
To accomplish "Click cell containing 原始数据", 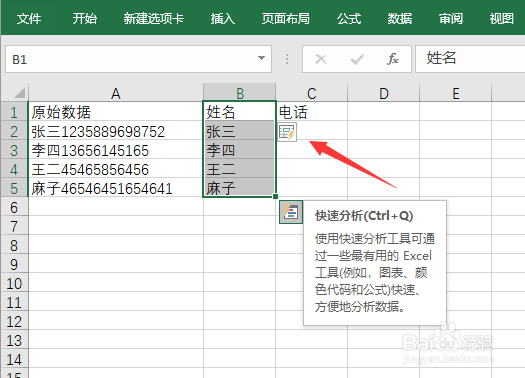I will click(x=116, y=112).
